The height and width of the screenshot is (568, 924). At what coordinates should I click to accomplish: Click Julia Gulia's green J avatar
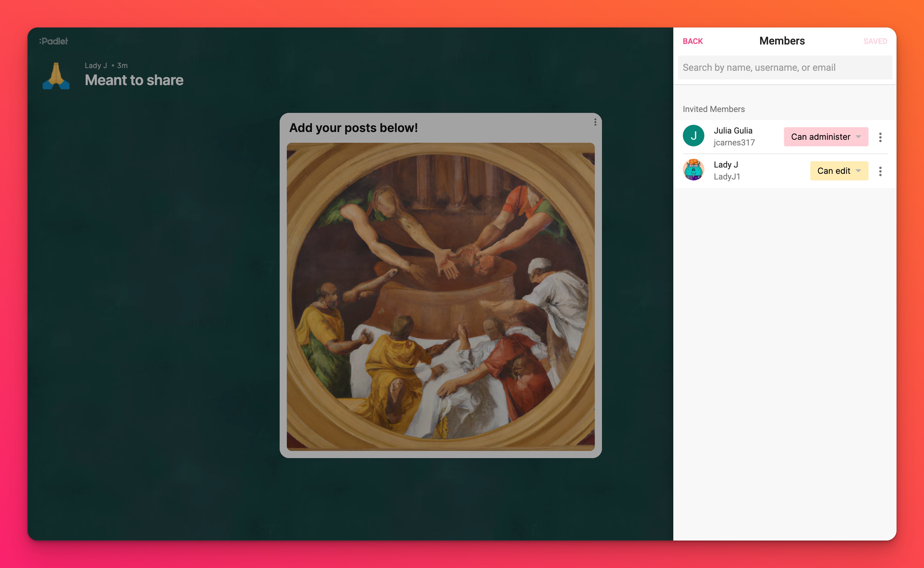(x=693, y=136)
